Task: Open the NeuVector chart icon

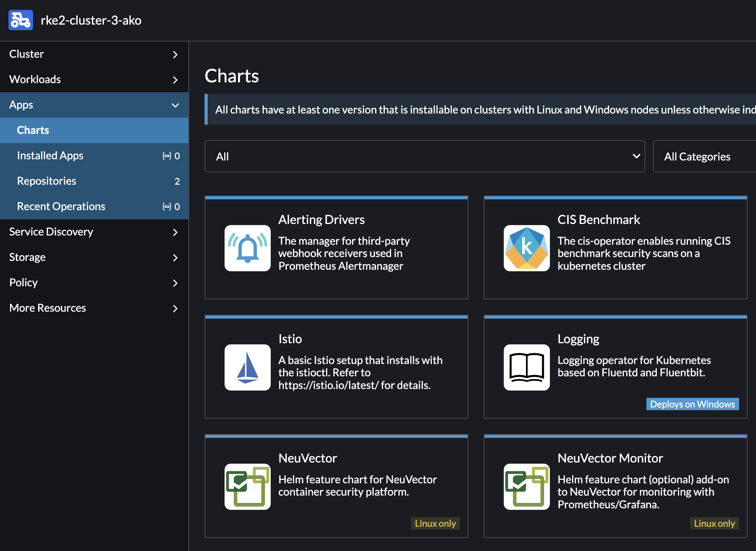Action: [x=248, y=487]
